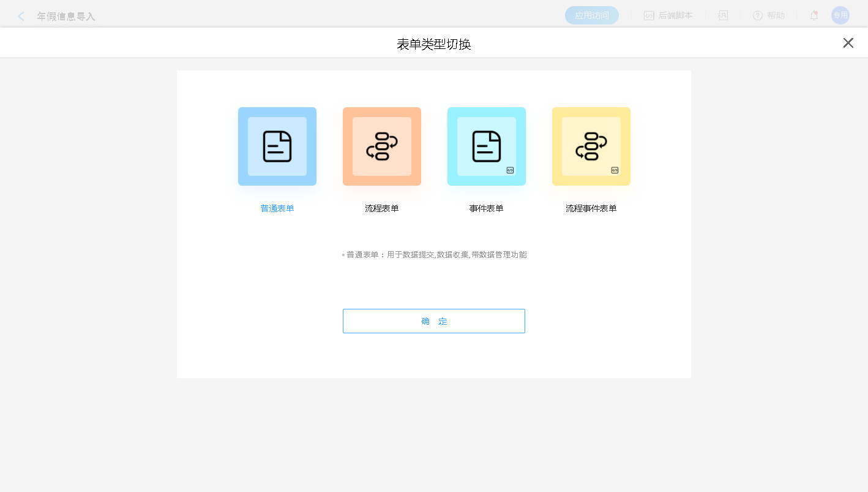Open the contacts address book icon
Viewport: 868px width, 492px height.
pyautogui.click(x=723, y=16)
